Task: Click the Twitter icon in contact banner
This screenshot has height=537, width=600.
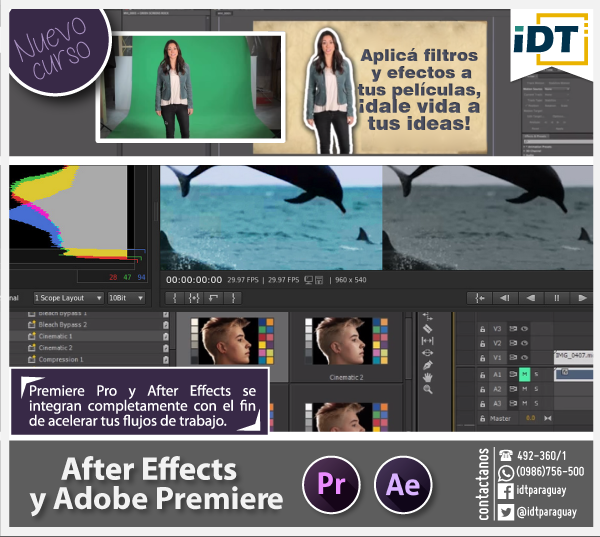Action: pyautogui.click(x=505, y=512)
